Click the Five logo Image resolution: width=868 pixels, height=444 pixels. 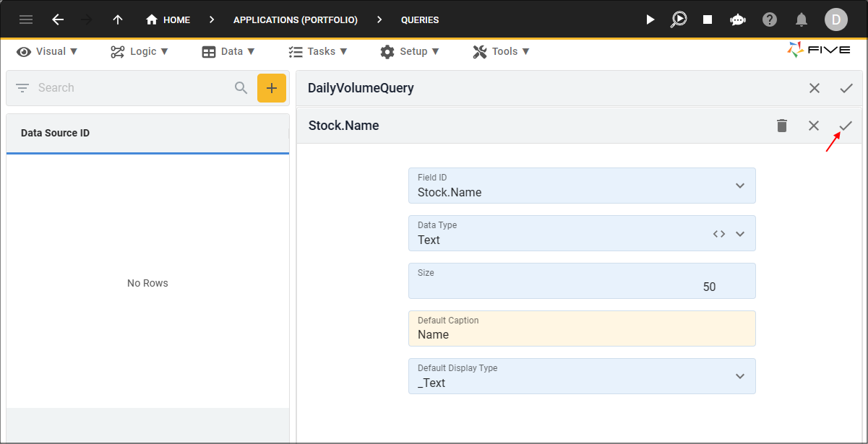point(819,50)
